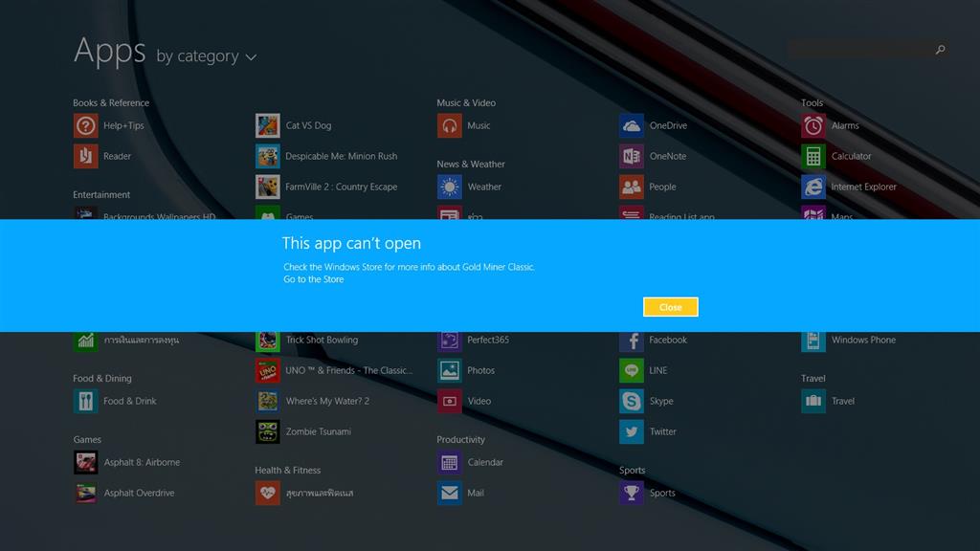Launch the Cat VS Dog game icon
Screen dimensions: 980x551
click(268, 125)
